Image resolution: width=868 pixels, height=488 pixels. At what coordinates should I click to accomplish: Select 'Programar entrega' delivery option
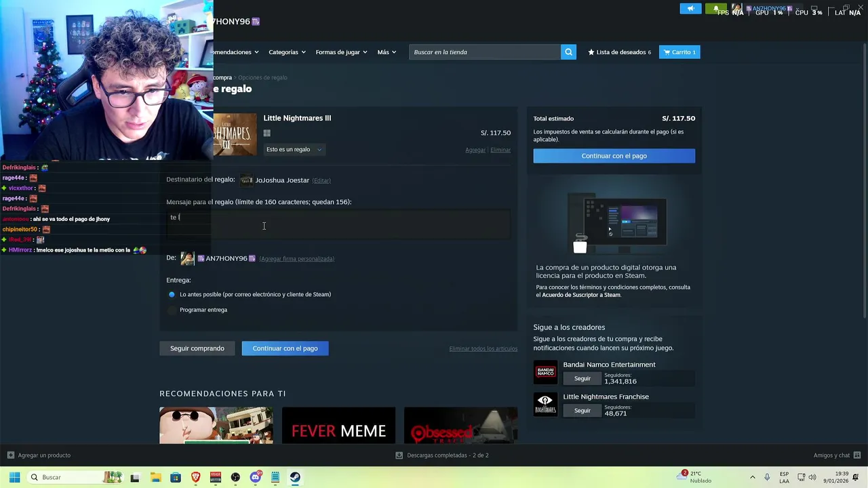click(x=172, y=310)
